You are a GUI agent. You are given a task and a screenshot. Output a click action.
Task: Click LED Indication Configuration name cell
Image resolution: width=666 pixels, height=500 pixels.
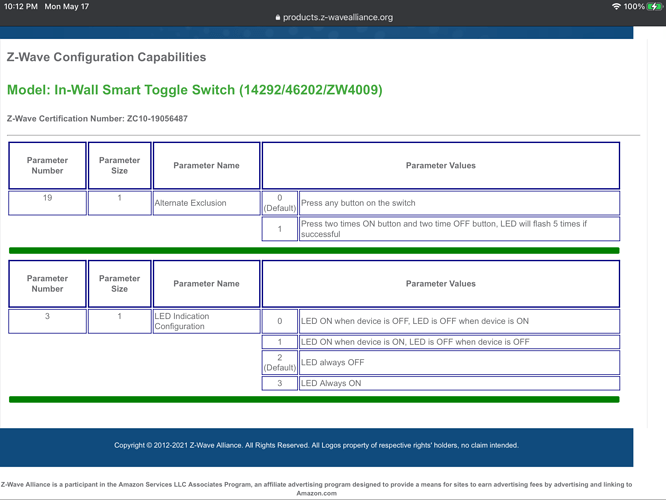206,321
